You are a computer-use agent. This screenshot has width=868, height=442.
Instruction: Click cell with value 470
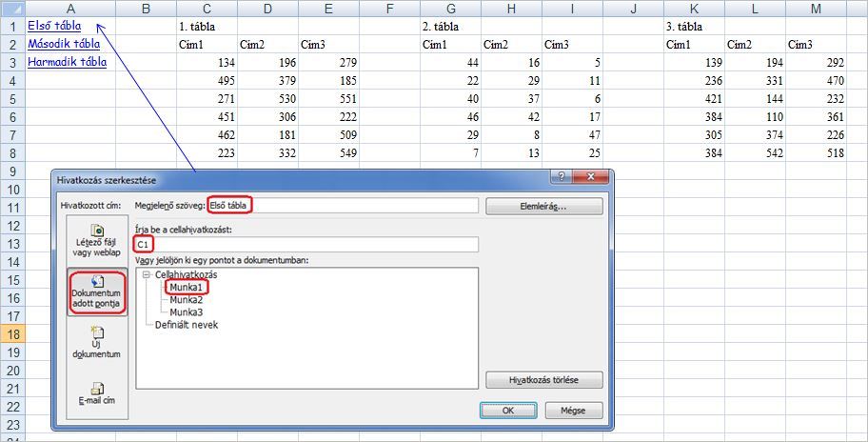[x=816, y=81]
